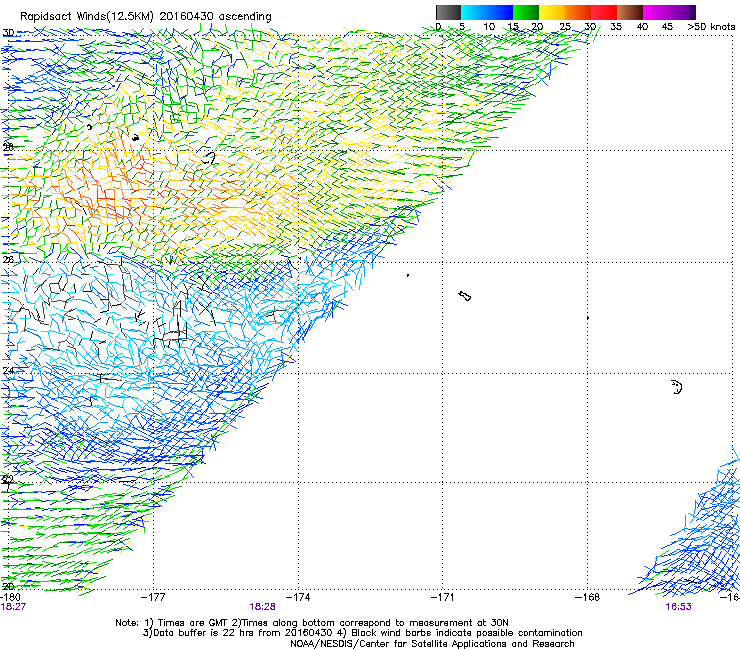Click the '>50 knots' legend label

(711, 26)
